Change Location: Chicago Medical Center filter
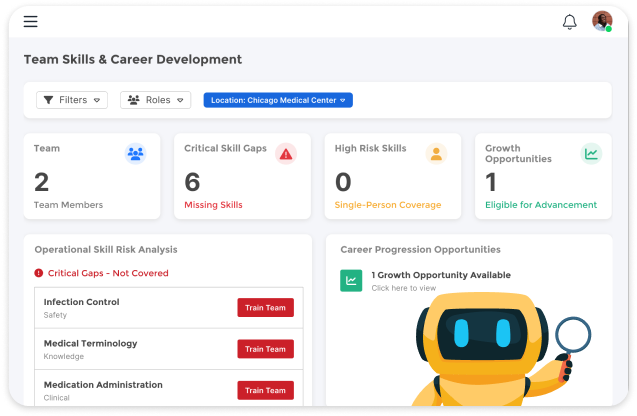Image resolution: width=637 pixels, height=416 pixels. [278, 100]
